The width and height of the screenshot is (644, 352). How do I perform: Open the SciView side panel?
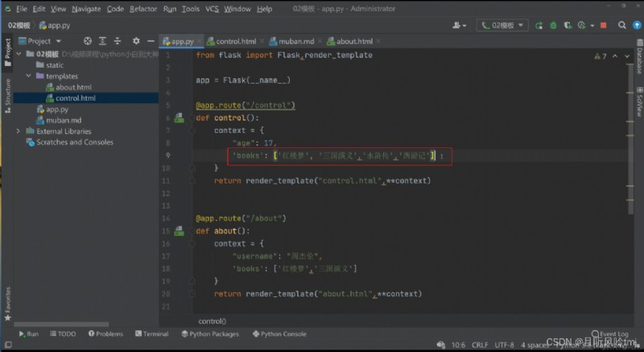639,101
